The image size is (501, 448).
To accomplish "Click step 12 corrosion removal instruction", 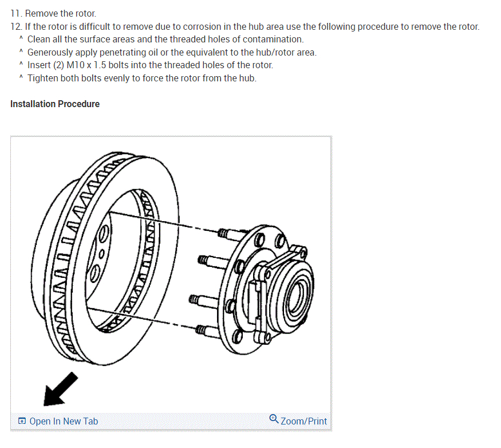I will coord(244,26).
